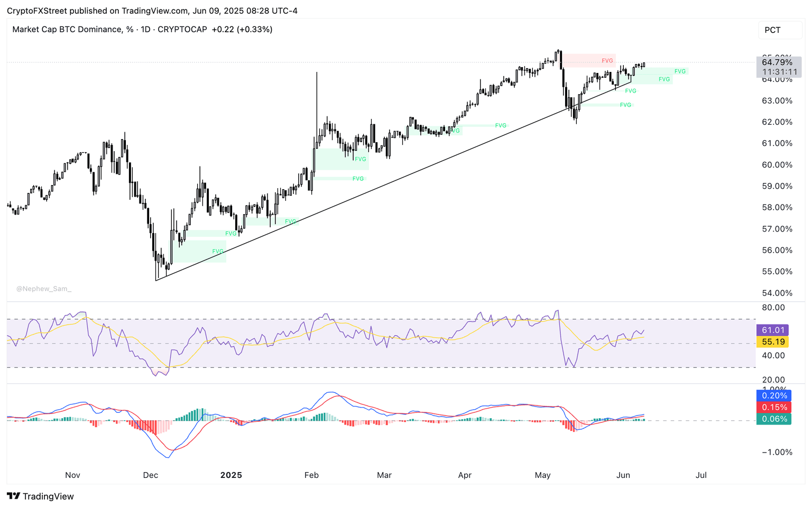Click the Jun label on the time axis

coord(623,475)
